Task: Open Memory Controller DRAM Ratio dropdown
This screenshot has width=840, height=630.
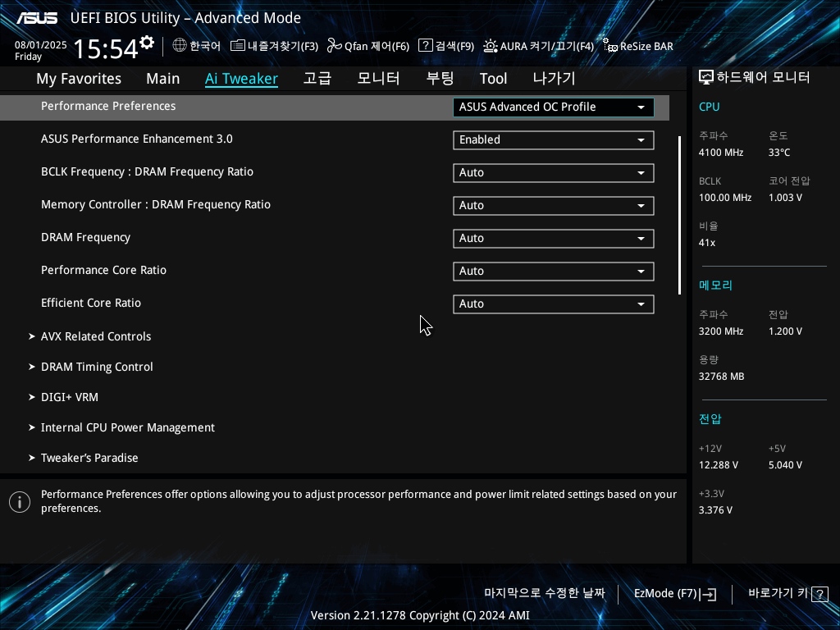Action: coord(554,206)
